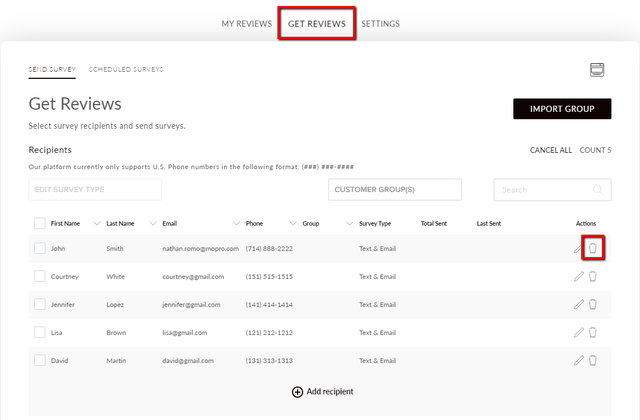Click pencil icon for David Martin
The width and height of the screenshot is (640, 420).
[579, 360]
